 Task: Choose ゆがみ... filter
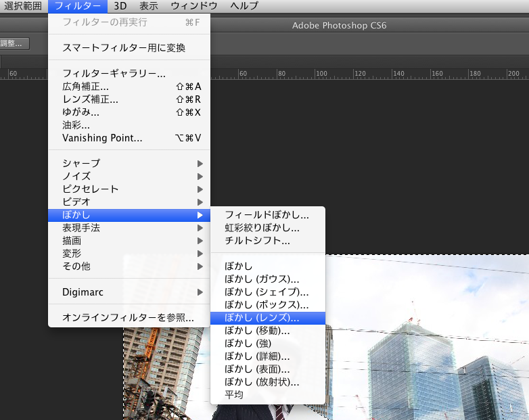81,112
